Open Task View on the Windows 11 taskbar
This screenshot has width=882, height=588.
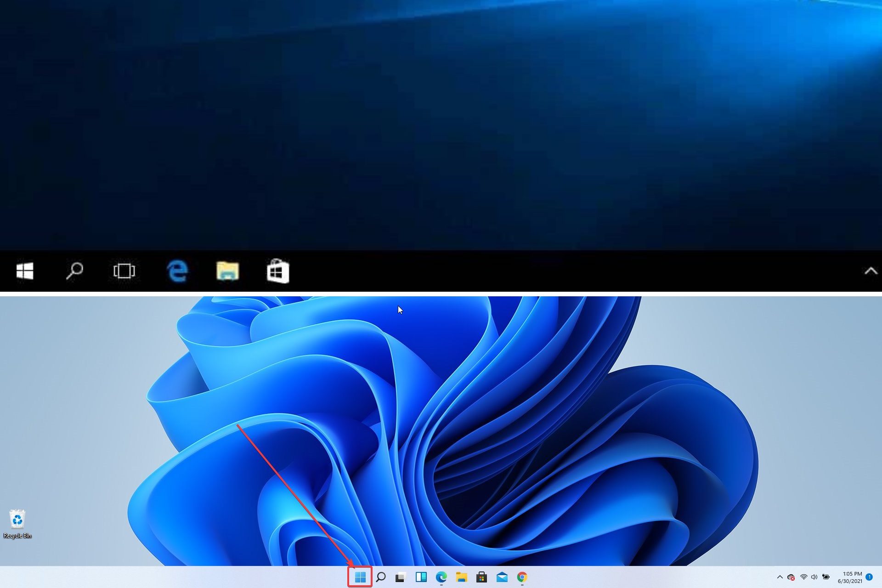point(401,577)
